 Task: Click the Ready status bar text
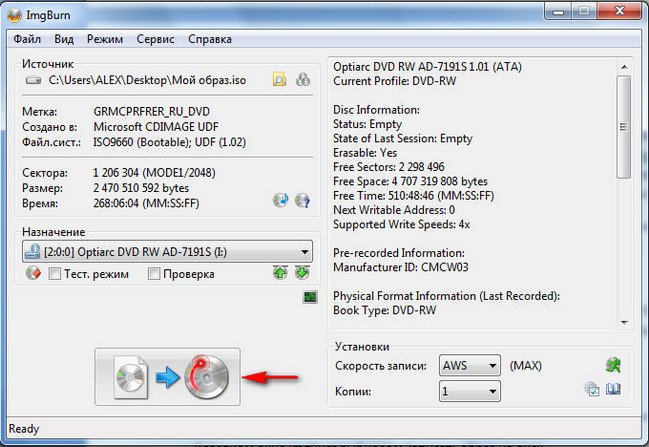tap(24, 429)
